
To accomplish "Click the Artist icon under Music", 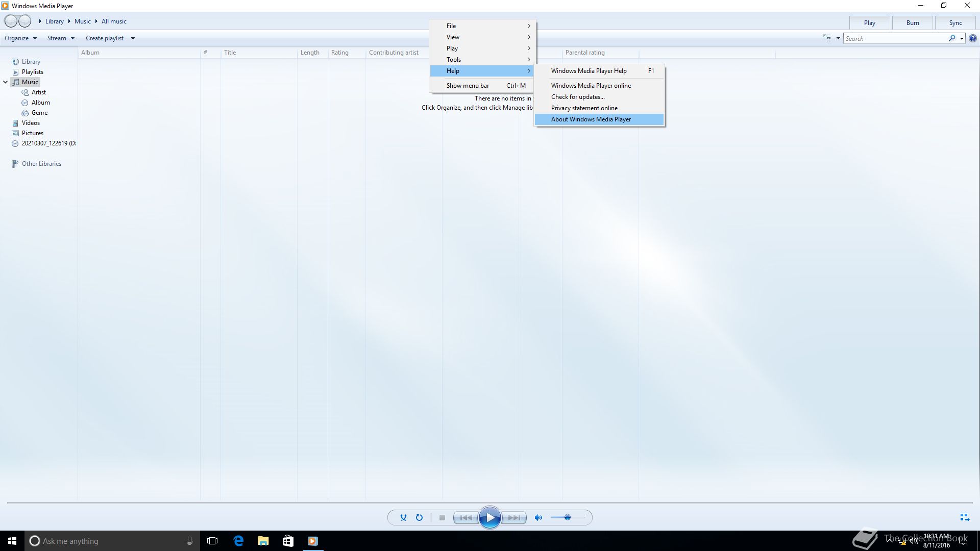I will pos(25,92).
